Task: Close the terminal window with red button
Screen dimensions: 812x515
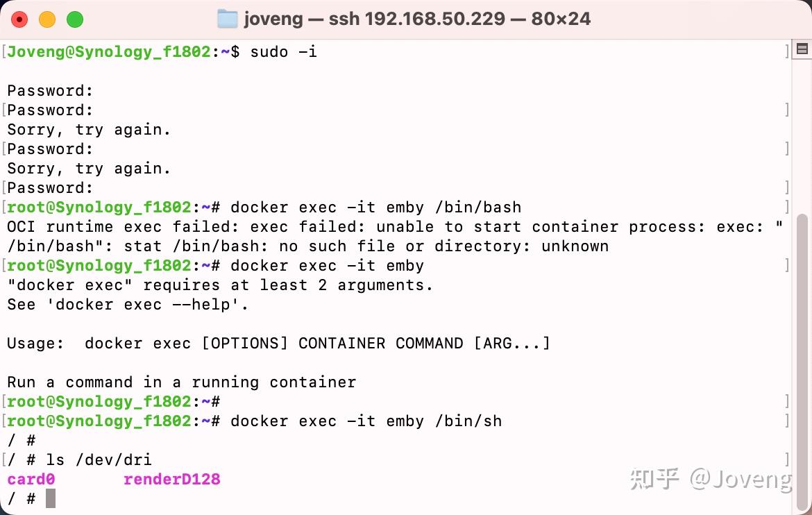Action: click(x=19, y=19)
